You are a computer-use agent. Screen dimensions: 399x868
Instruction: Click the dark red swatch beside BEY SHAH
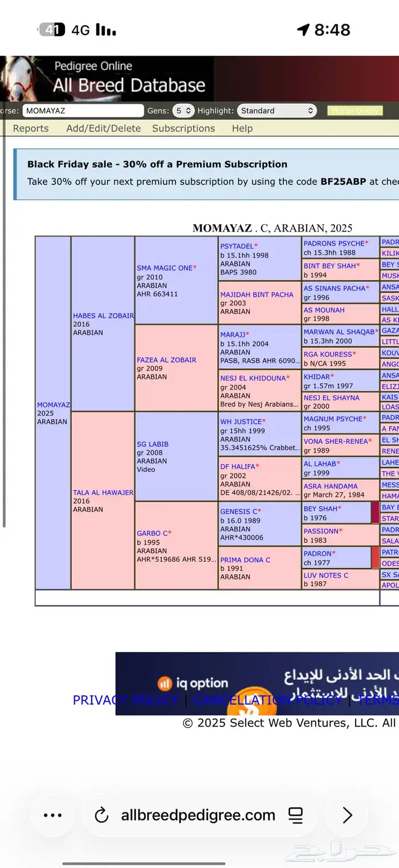click(x=375, y=512)
